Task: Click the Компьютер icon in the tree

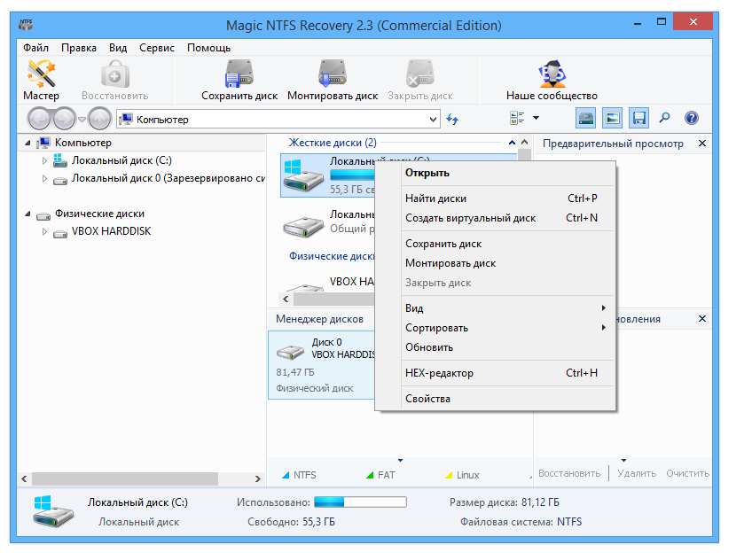Action: point(44,143)
